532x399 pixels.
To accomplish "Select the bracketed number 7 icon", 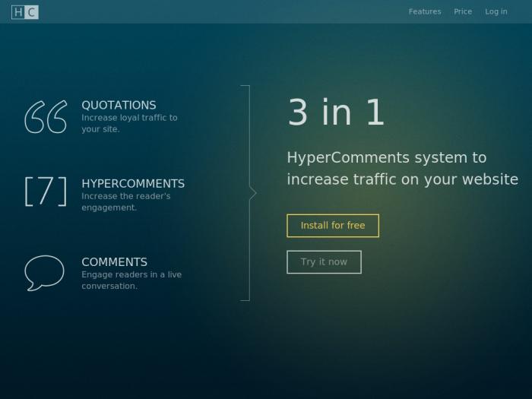I will pyautogui.click(x=46, y=192).
